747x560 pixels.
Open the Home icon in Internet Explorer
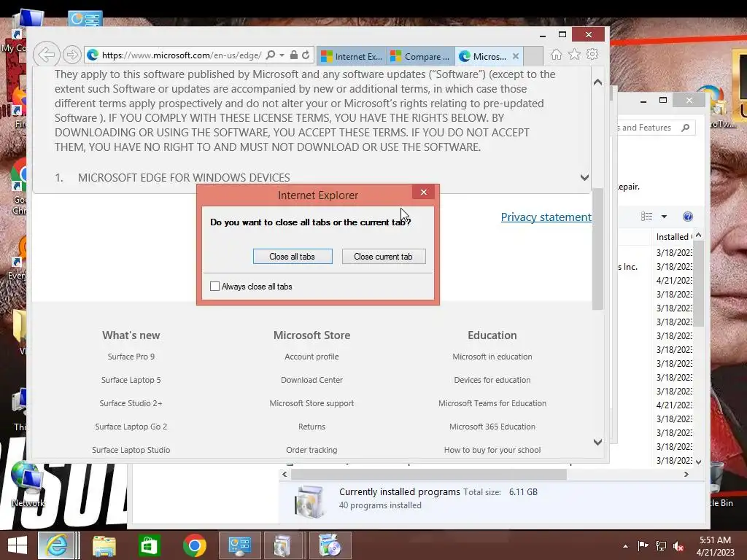coord(557,54)
